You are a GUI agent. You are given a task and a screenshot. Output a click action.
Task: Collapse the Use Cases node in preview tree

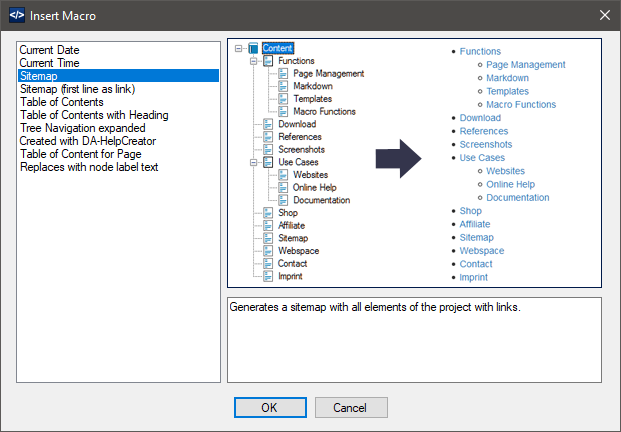coord(253,162)
